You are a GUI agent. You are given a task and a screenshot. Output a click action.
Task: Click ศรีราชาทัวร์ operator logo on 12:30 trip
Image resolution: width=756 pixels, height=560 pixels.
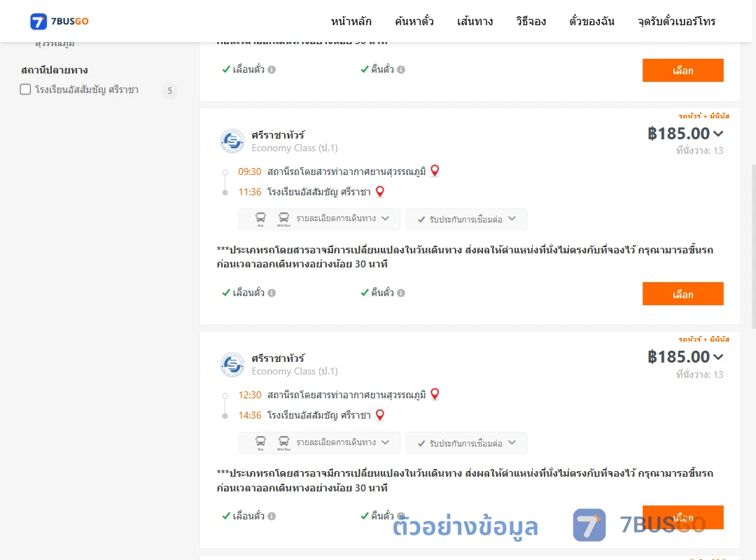pos(232,364)
